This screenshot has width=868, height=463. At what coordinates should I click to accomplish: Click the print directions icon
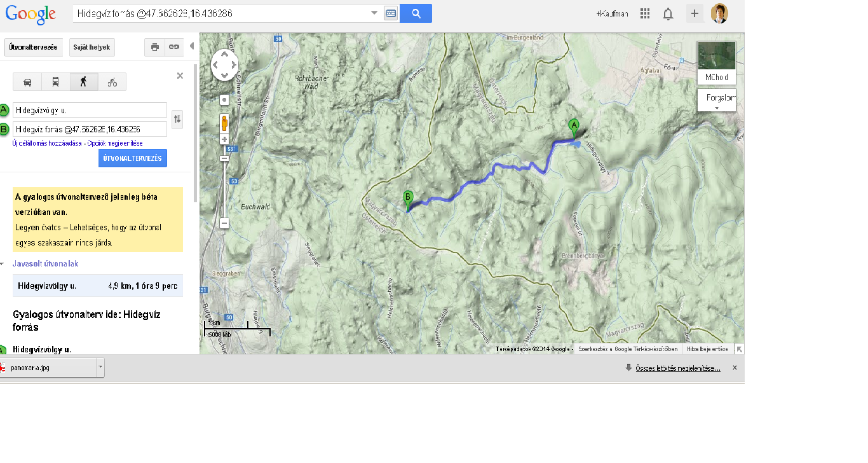pyautogui.click(x=154, y=47)
